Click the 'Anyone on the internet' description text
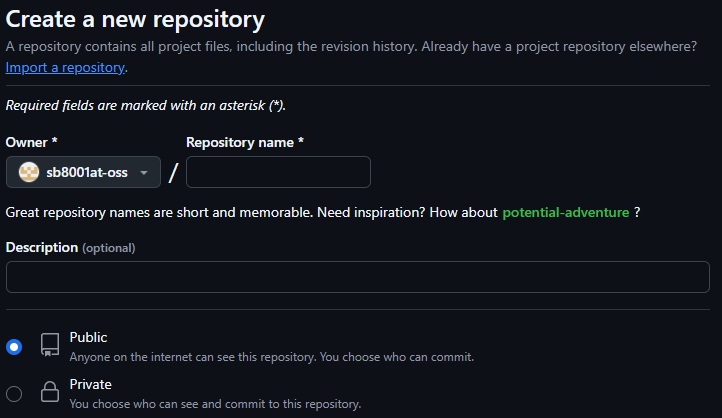Screen dimensions: 722x418 click(272, 357)
